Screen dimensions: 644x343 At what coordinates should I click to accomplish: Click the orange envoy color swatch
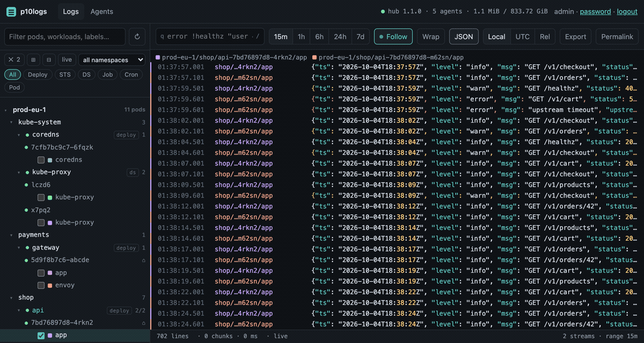click(x=50, y=285)
